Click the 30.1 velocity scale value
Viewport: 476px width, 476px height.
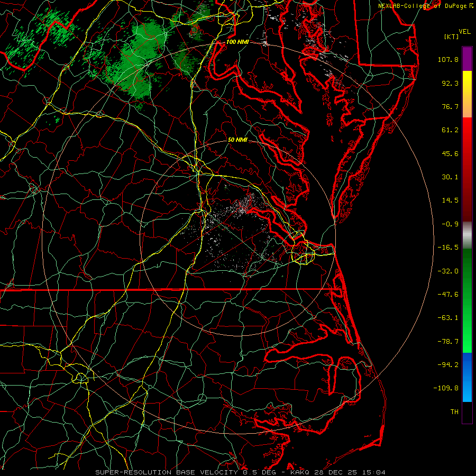click(x=450, y=177)
